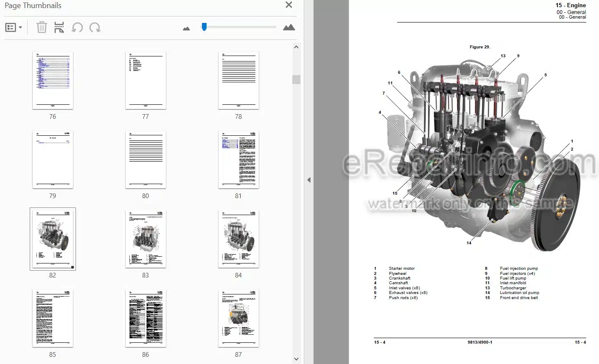Select page 83 thumbnail
The height and width of the screenshot is (364, 599).
146,239
